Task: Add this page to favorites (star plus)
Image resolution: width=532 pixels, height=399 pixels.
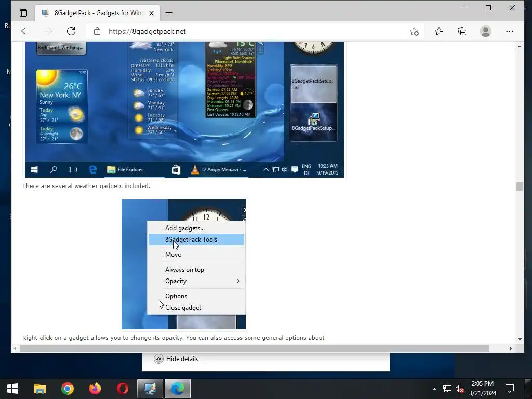Action: [x=414, y=32]
